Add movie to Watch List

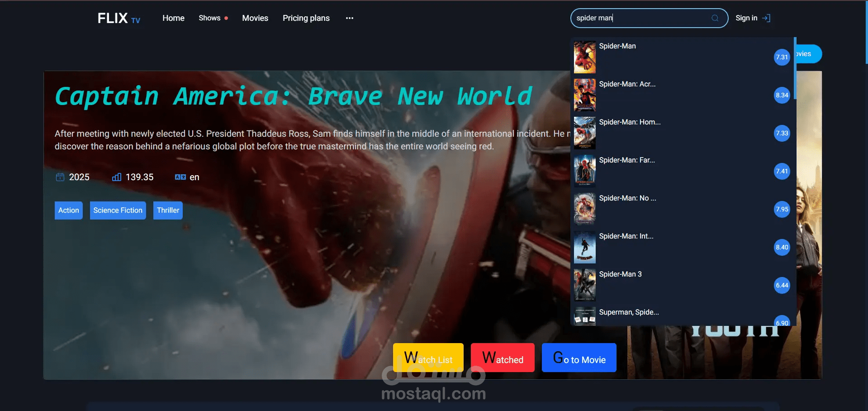[x=428, y=358]
